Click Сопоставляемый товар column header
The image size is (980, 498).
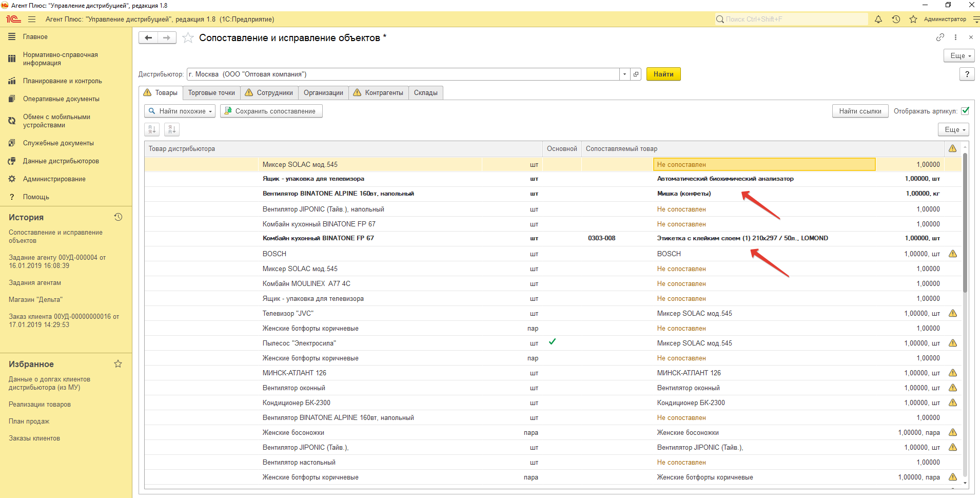point(763,149)
